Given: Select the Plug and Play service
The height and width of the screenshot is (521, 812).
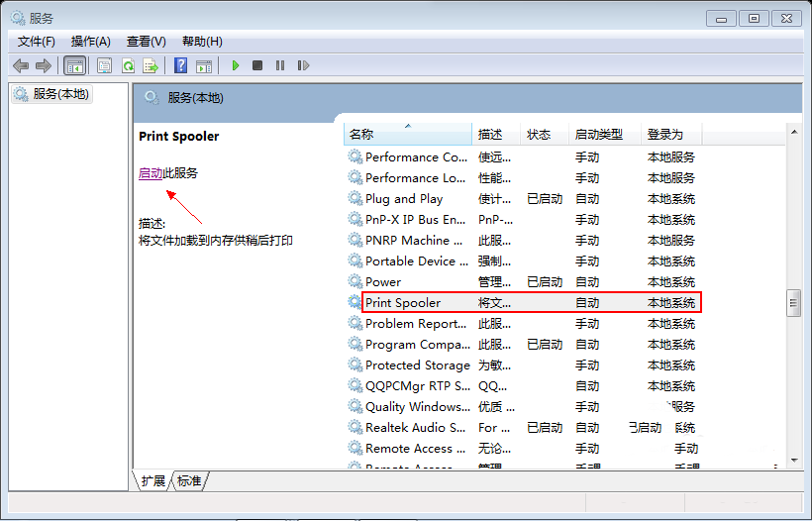Looking at the screenshot, I should 404,198.
